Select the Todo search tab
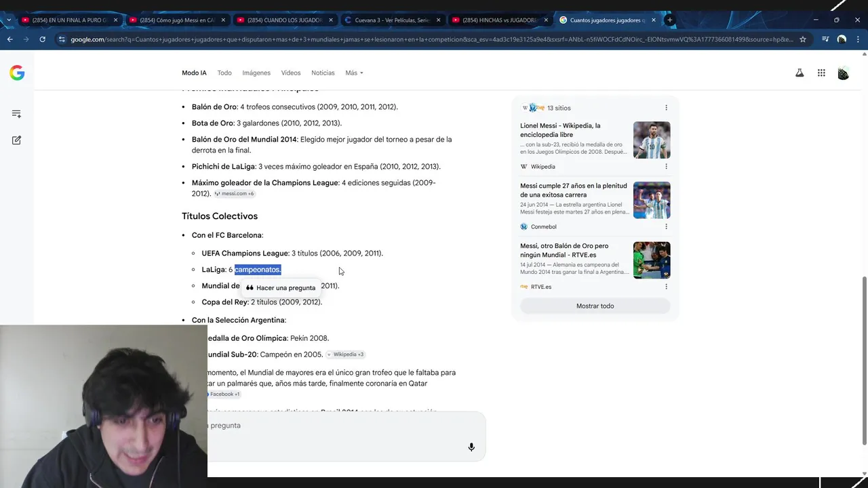 (224, 73)
